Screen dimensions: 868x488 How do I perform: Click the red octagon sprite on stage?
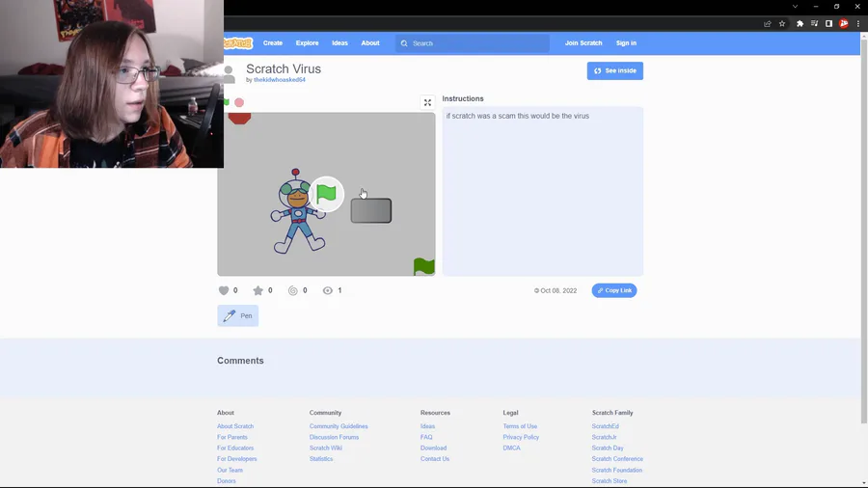[240, 118]
